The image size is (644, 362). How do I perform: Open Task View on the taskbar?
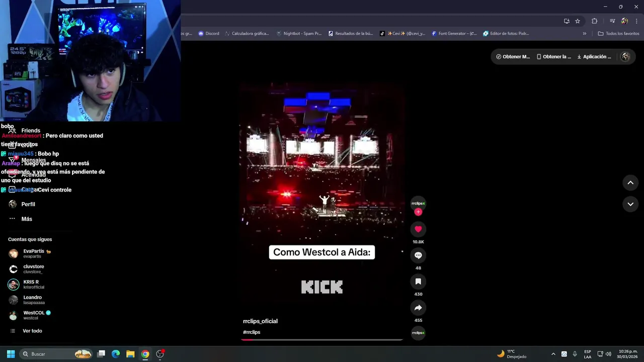pyautogui.click(x=101, y=354)
